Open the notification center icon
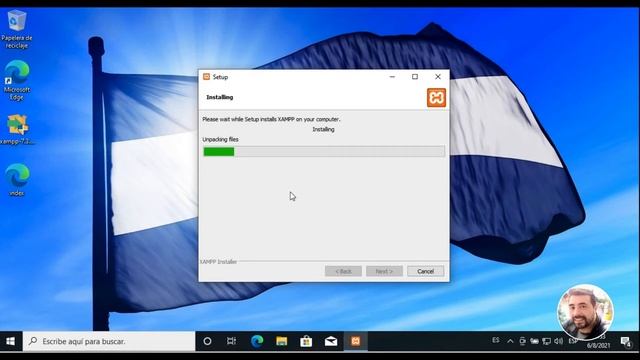The width and height of the screenshot is (640, 360). [626, 342]
